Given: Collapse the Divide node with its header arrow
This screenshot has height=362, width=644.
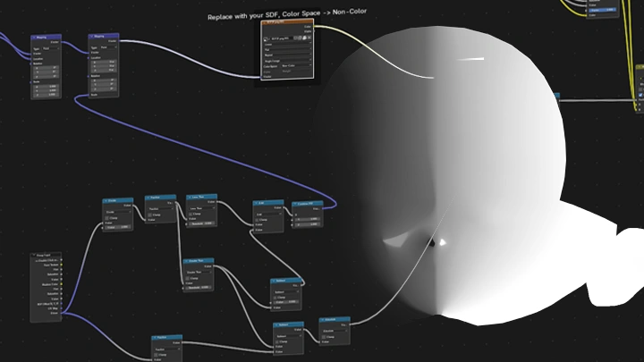Looking at the screenshot, I should (x=106, y=201).
